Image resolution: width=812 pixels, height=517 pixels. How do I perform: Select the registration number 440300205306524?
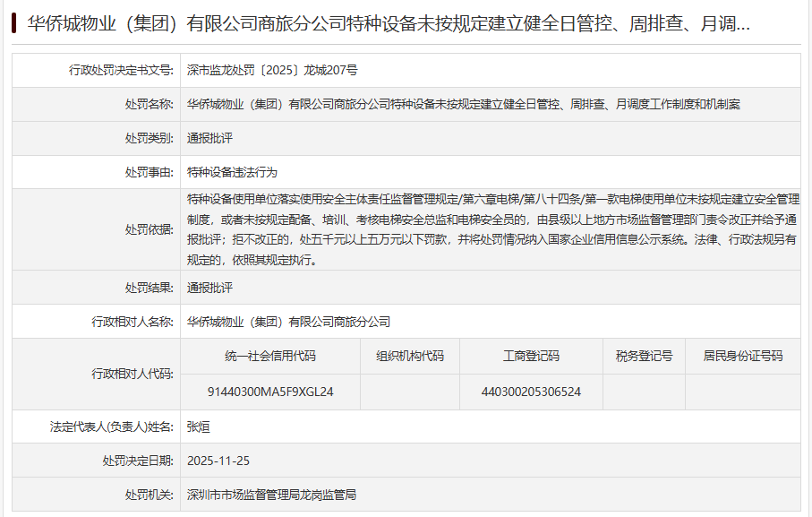click(531, 392)
